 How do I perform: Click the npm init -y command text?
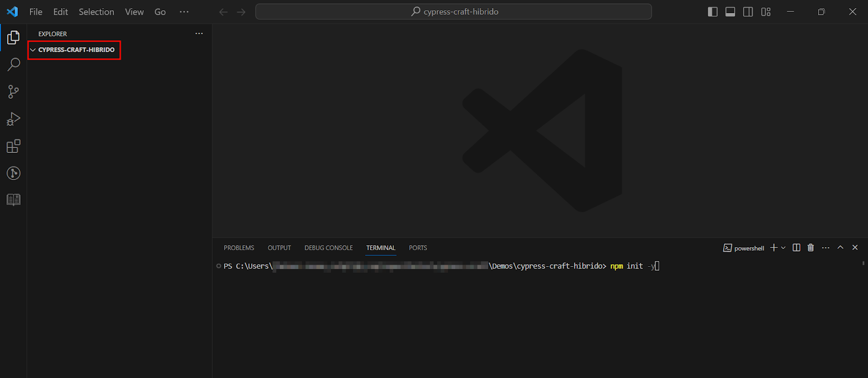pyautogui.click(x=633, y=266)
